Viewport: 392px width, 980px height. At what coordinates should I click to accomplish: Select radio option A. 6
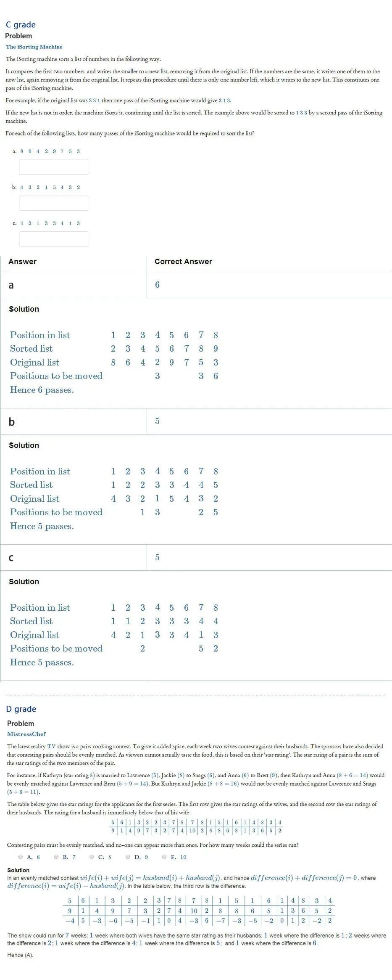21,857
